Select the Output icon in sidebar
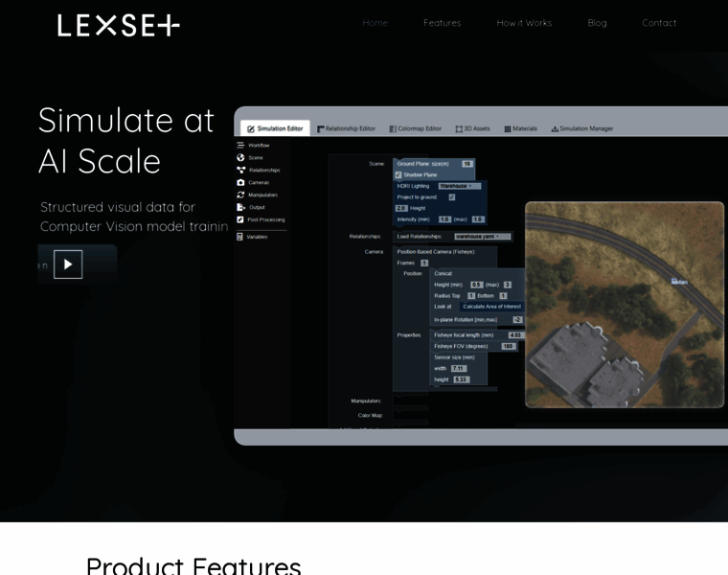Screen dimensions: 728x575 coord(240,207)
